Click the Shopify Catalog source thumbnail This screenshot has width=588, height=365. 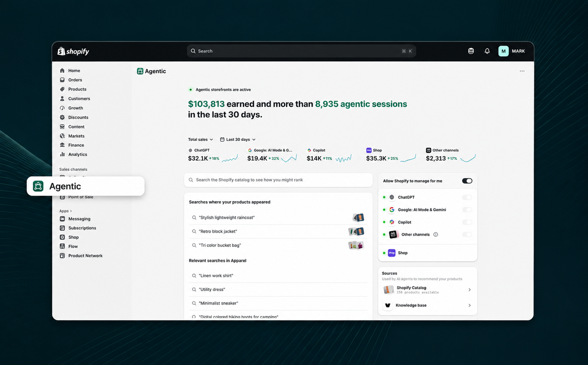[x=388, y=290]
